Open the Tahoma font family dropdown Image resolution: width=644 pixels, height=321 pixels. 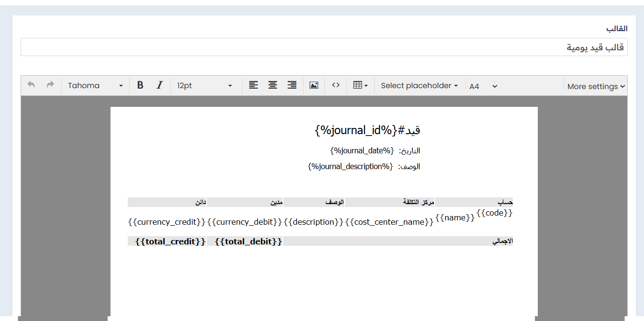coord(95,85)
